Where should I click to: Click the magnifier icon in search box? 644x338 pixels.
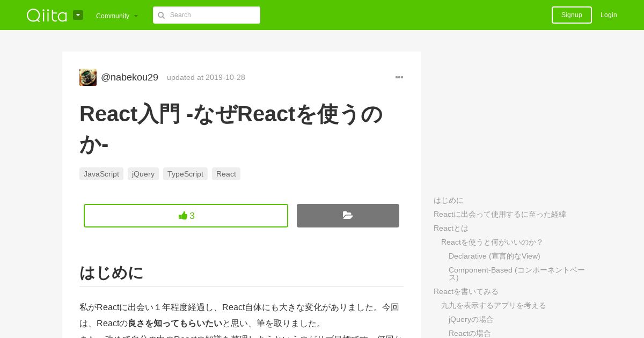pos(161,15)
